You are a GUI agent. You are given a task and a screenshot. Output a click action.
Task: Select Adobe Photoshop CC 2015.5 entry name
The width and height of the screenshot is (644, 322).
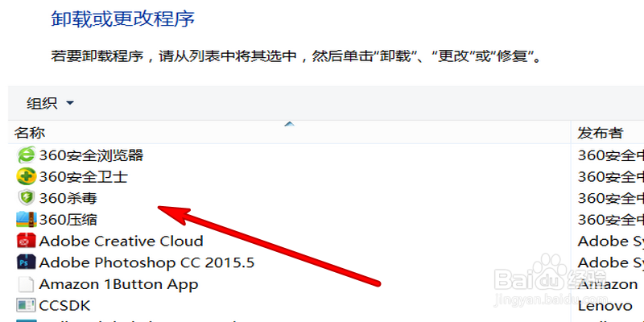(147, 262)
